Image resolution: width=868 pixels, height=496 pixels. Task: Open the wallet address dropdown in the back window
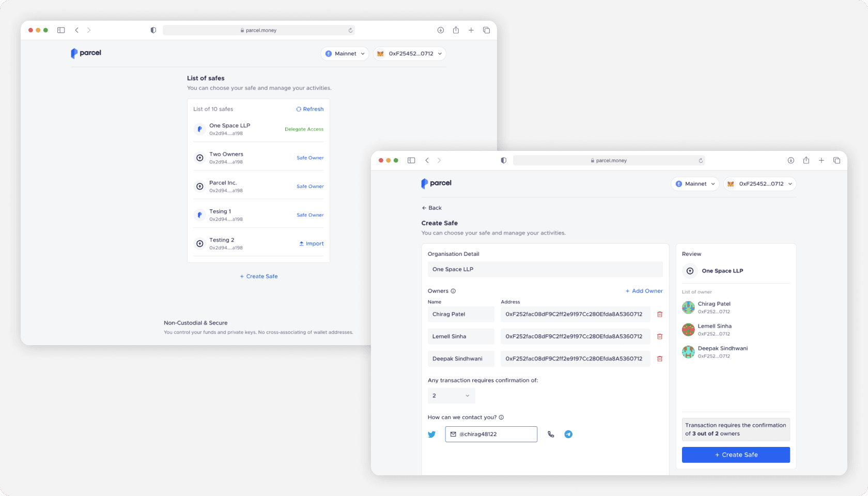pyautogui.click(x=409, y=54)
